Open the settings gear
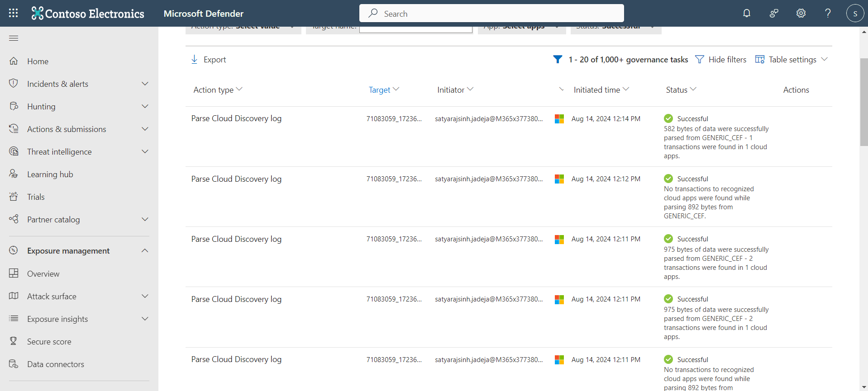 point(801,13)
